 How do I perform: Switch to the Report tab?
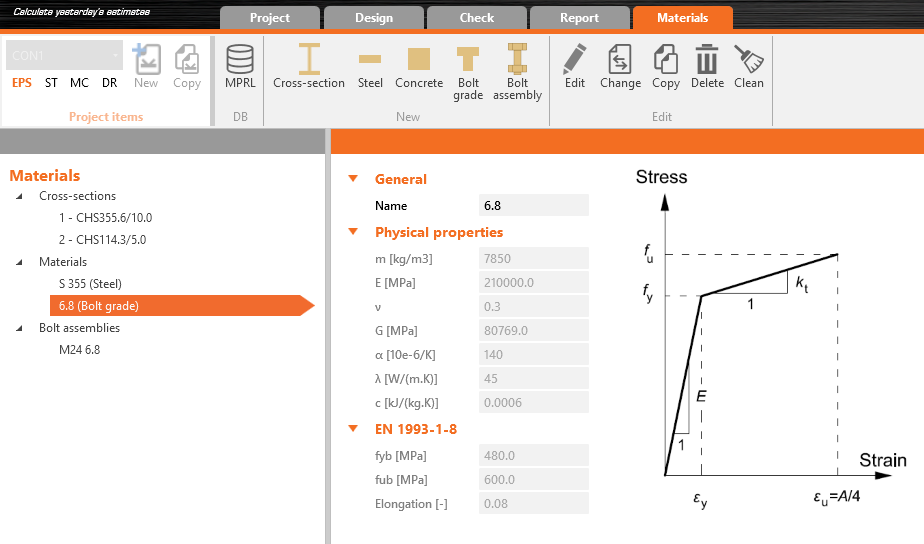tap(579, 18)
